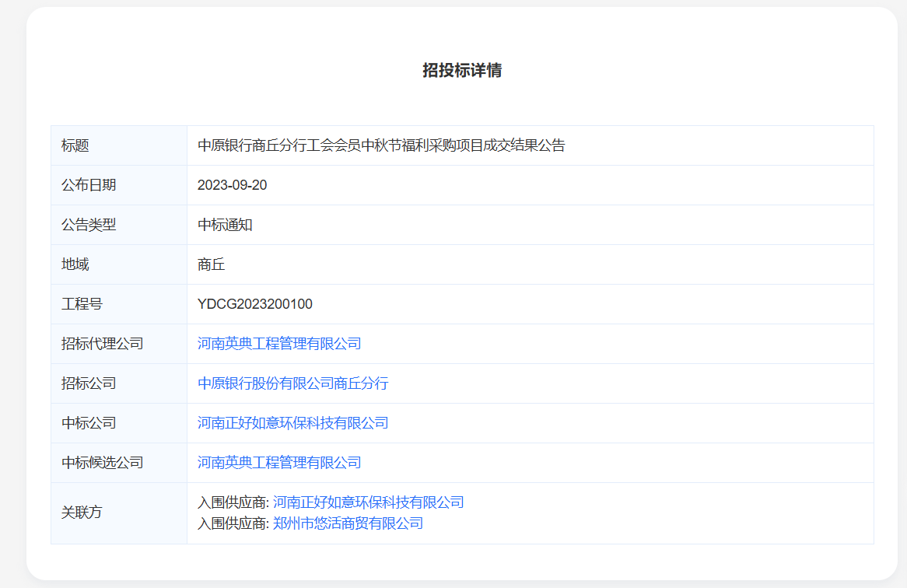
Task: Click the project number YDCG2023200100
Action: tap(255, 304)
